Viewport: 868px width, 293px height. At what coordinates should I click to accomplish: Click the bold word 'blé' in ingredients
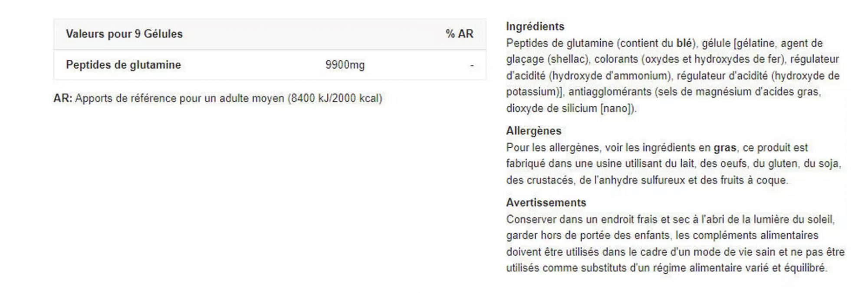point(684,43)
